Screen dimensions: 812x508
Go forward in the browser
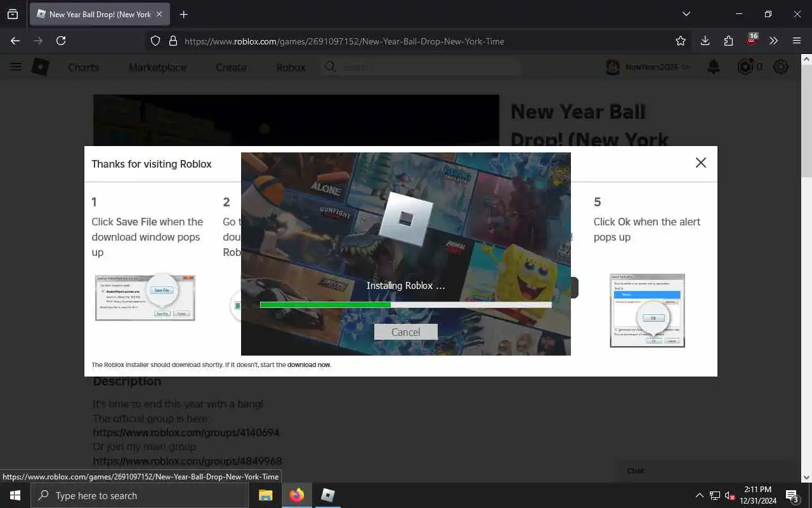point(38,41)
